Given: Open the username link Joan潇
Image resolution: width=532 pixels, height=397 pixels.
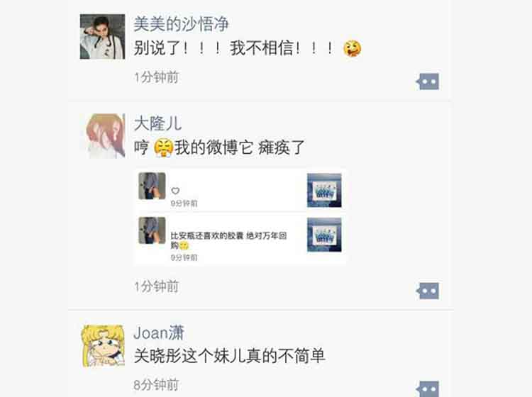Looking at the screenshot, I should 159,332.
